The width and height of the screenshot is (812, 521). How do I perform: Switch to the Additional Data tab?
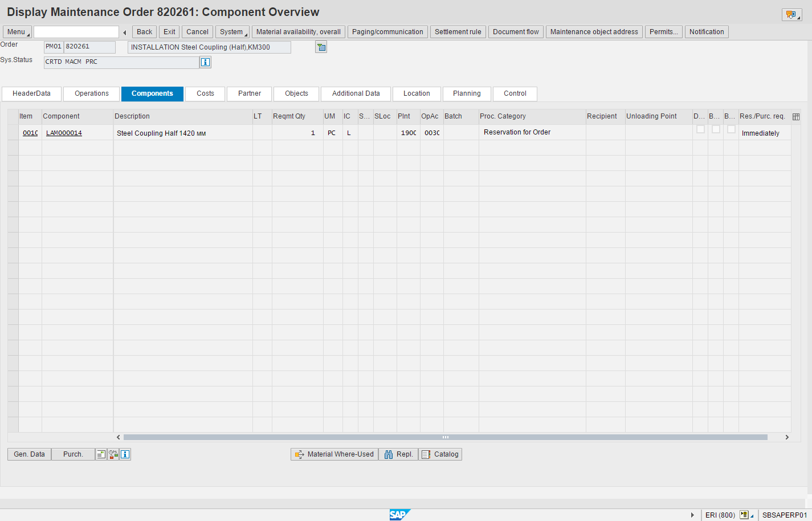tap(356, 93)
